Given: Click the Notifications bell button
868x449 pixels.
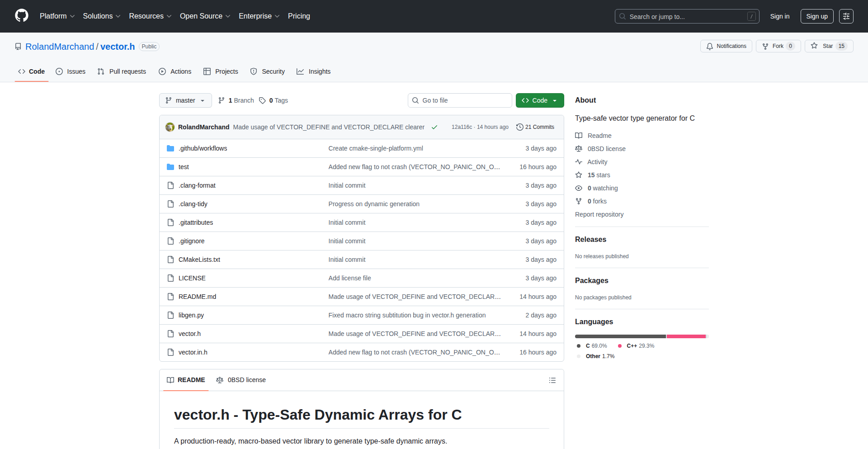Looking at the screenshot, I should (x=726, y=46).
